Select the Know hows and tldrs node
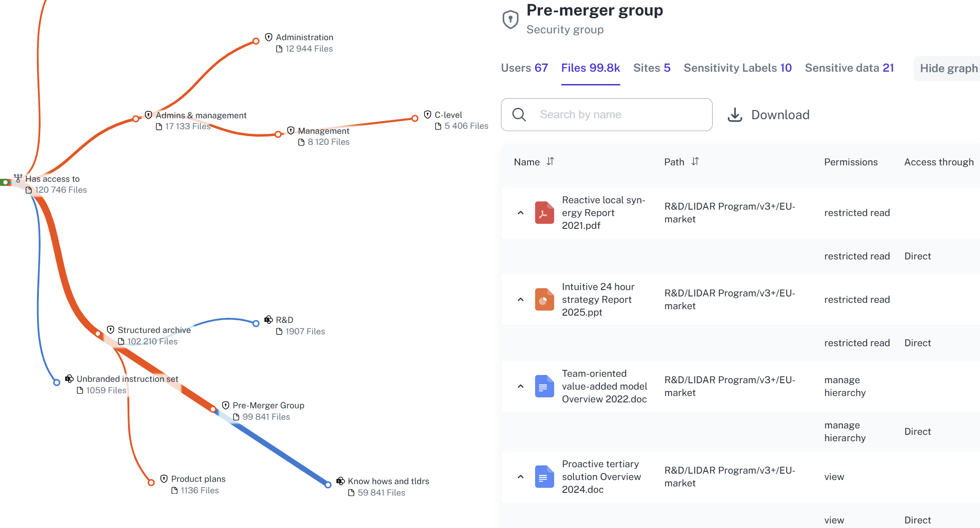The height and width of the screenshot is (528, 980). point(388,481)
